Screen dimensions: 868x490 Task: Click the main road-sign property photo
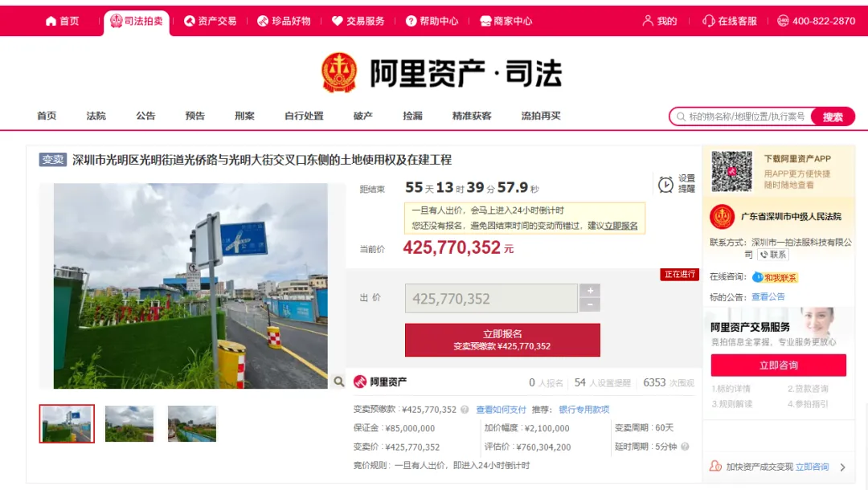tap(190, 286)
